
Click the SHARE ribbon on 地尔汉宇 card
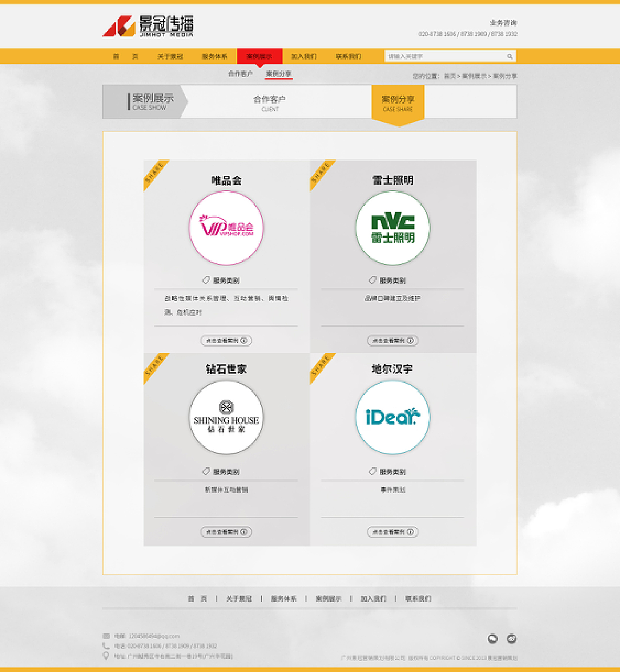click(320, 366)
